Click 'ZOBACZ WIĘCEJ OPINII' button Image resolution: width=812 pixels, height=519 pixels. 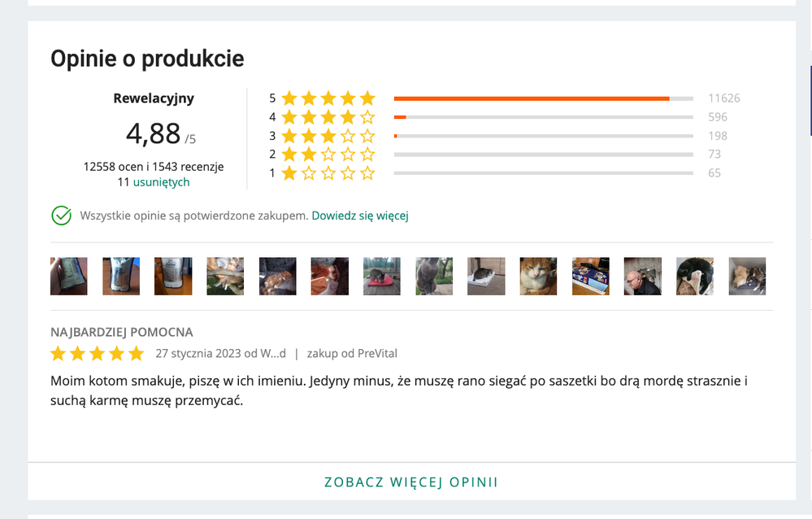coord(411,482)
